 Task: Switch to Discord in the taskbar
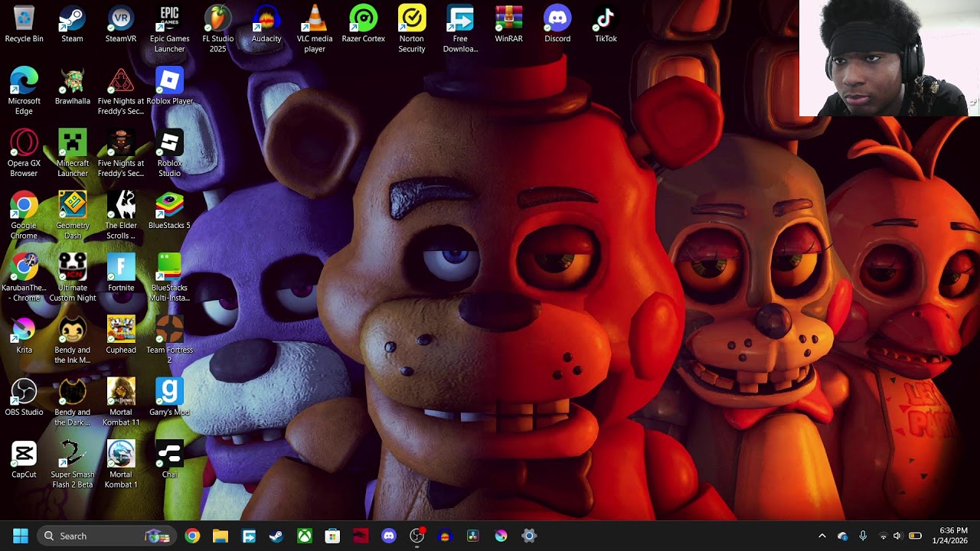389,536
